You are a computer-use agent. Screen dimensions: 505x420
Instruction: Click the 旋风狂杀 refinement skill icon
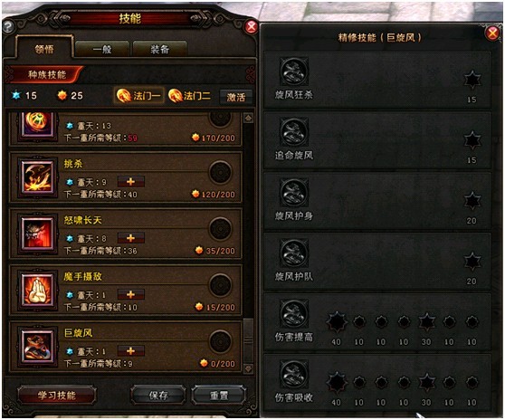294,72
